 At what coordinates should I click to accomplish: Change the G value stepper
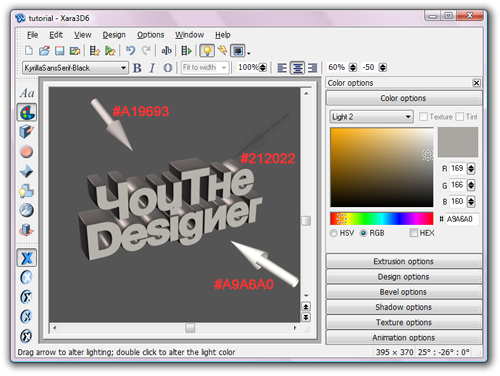pyautogui.click(x=471, y=185)
